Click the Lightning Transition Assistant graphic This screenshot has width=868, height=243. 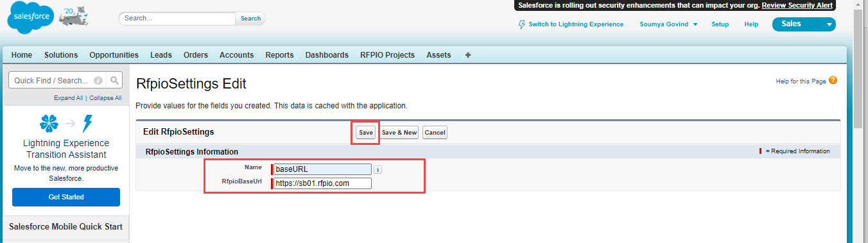66,123
